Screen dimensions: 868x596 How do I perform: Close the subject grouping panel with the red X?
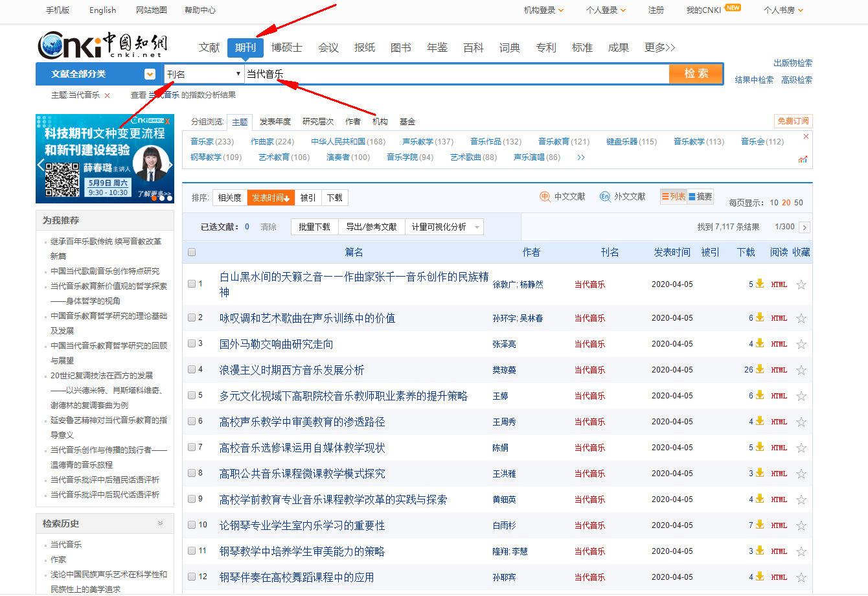[x=806, y=136]
